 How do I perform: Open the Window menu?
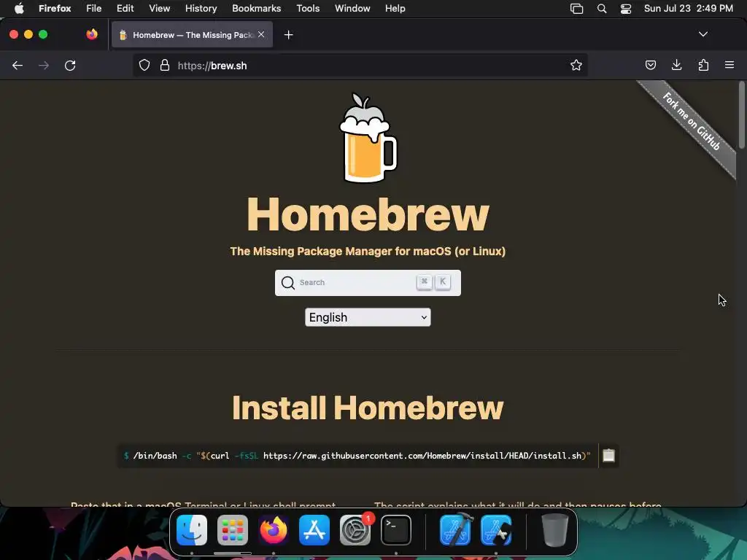pyautogui.click(x=352, y=9)
